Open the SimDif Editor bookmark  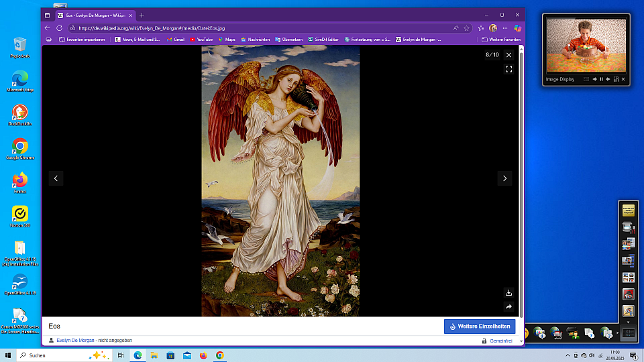(x=323, y=40)
